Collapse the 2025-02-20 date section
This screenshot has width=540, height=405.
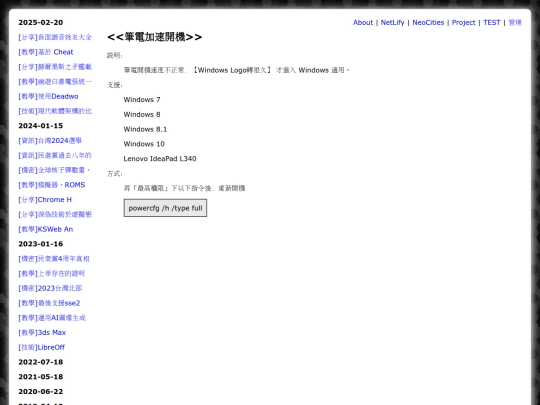pyautogui.click(x=41, y=22)
